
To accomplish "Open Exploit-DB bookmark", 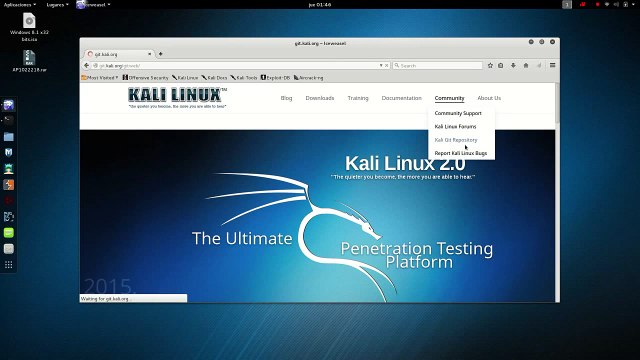I will click(x=275, y=78).
